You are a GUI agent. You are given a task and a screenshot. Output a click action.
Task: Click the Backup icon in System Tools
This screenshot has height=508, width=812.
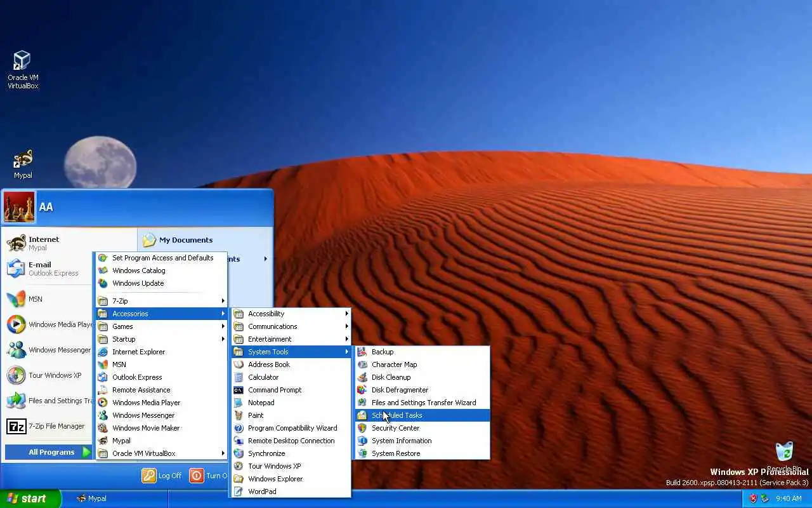click(362, 352)
